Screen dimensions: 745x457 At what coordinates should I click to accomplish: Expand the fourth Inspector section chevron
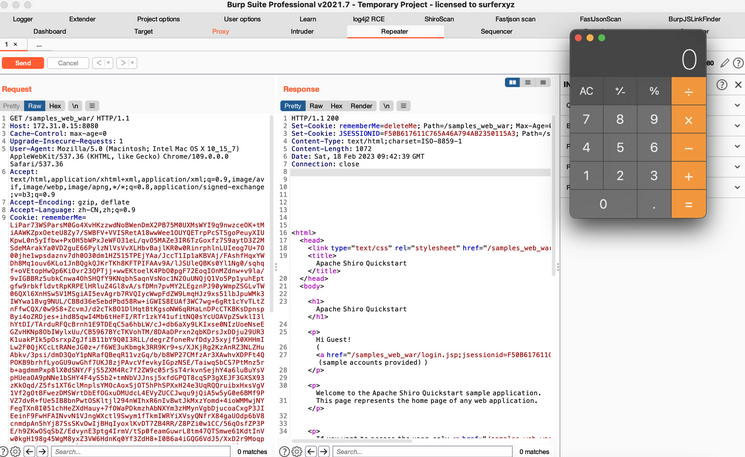[737, 167]
